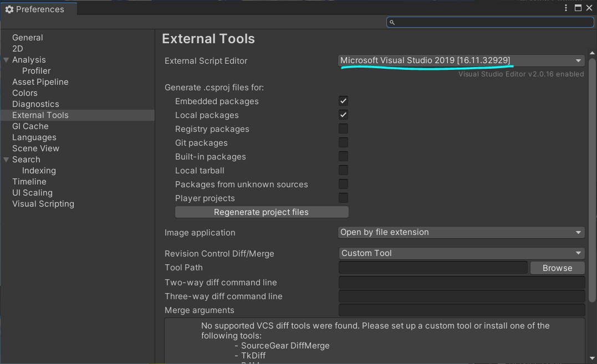
Task: Open Scene View settings
Action: (36, 148)
